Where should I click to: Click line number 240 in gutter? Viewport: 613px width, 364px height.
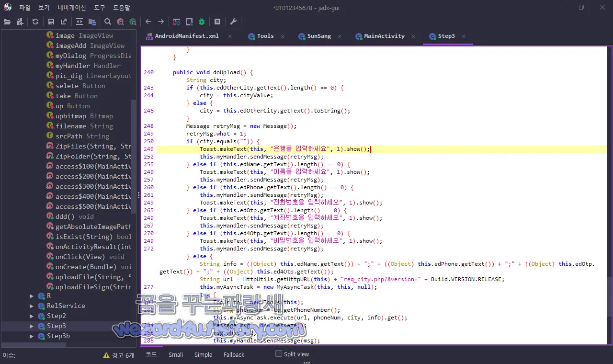click(148, 72)
